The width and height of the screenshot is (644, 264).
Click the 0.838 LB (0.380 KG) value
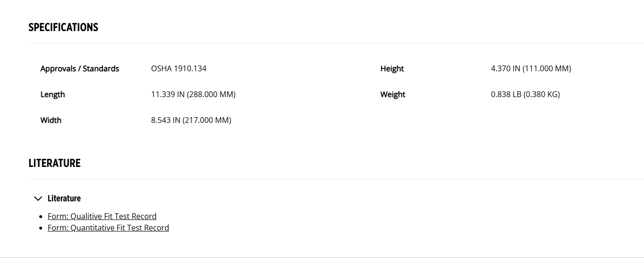pyautogui.click(x=525, y=95)
